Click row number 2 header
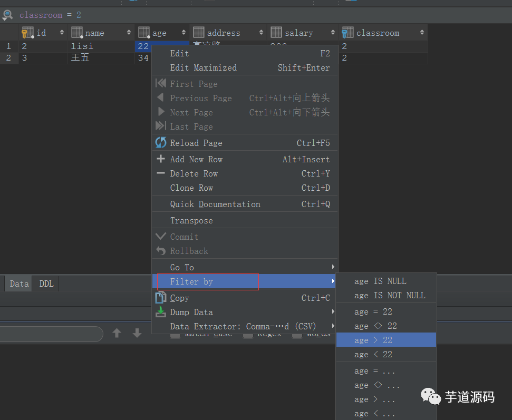 pos(9,58)
